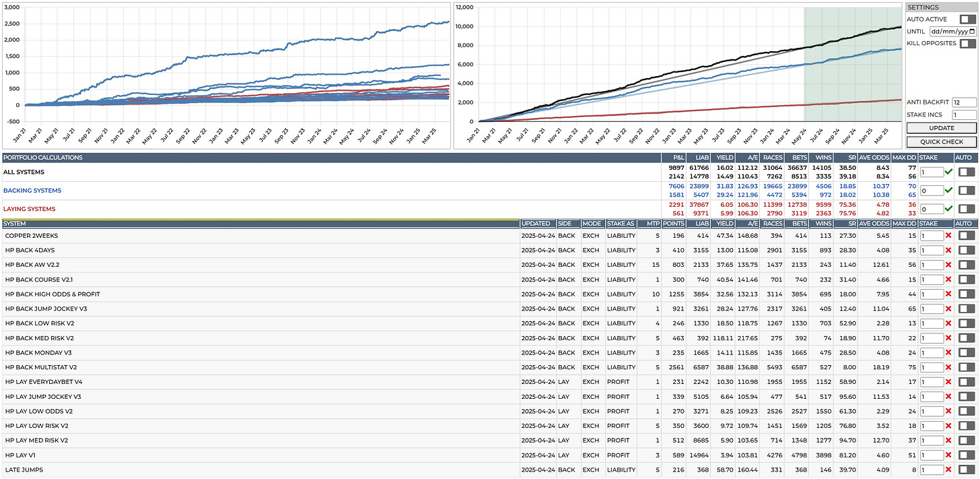Click the HP BACK MED RISK V2 system name
This screenshot has width=980, height=479.
pos(40,338)
